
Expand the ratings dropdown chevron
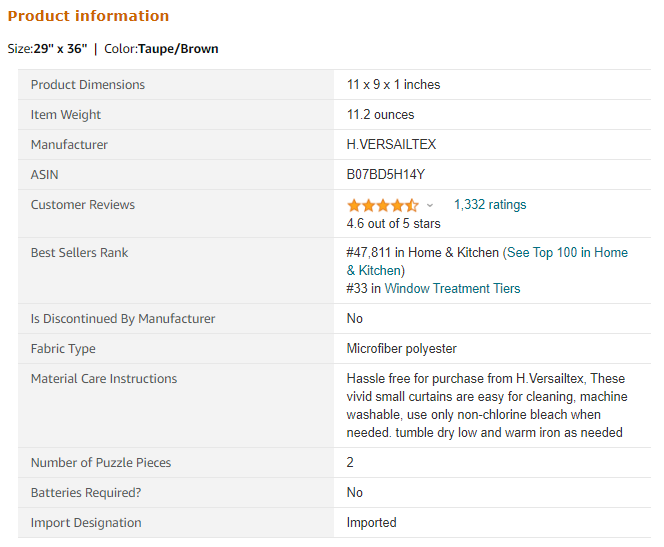(x=430, y=205)
